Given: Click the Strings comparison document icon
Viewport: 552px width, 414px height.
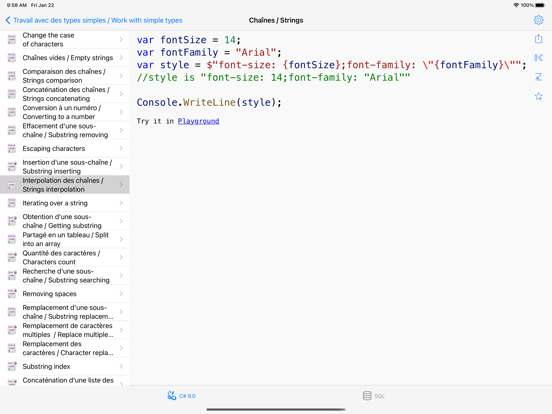Looking at the screenshot, I should [x=12, y=76].
